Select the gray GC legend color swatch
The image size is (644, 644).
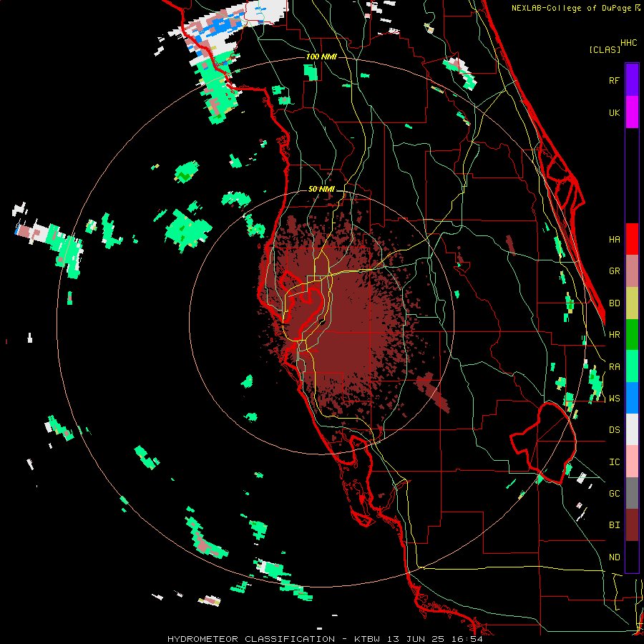[x=632, y=493]
